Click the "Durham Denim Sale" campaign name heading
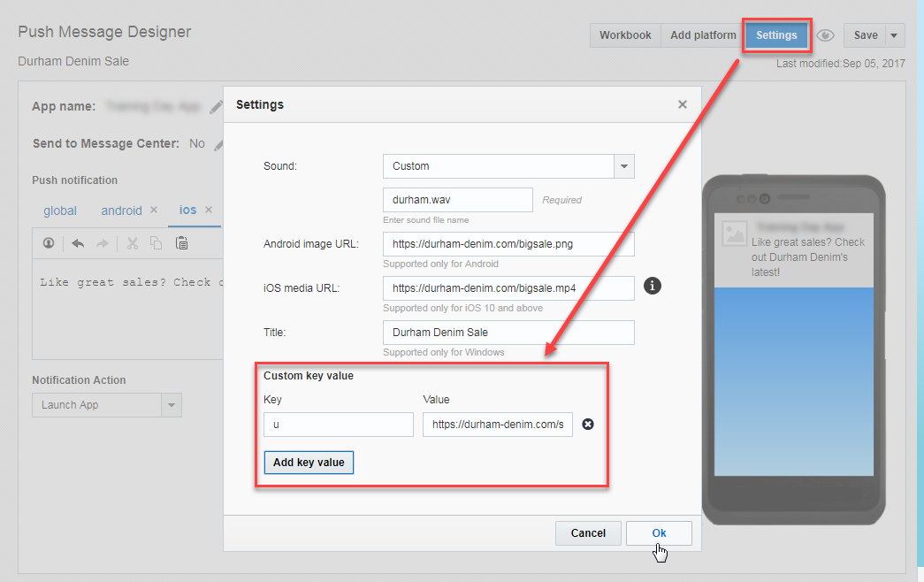This screenshot has width=924, height=582. coord(73,61)
